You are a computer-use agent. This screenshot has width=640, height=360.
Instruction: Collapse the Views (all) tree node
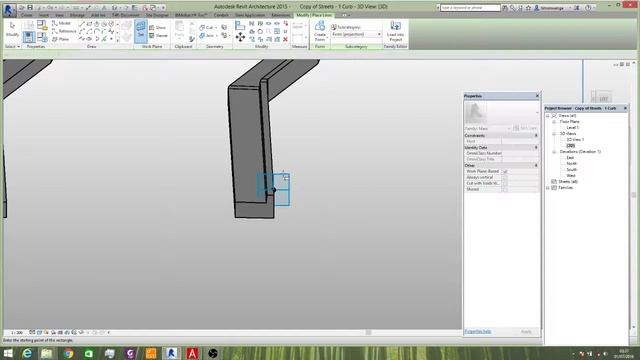click(x=548, y=116)
